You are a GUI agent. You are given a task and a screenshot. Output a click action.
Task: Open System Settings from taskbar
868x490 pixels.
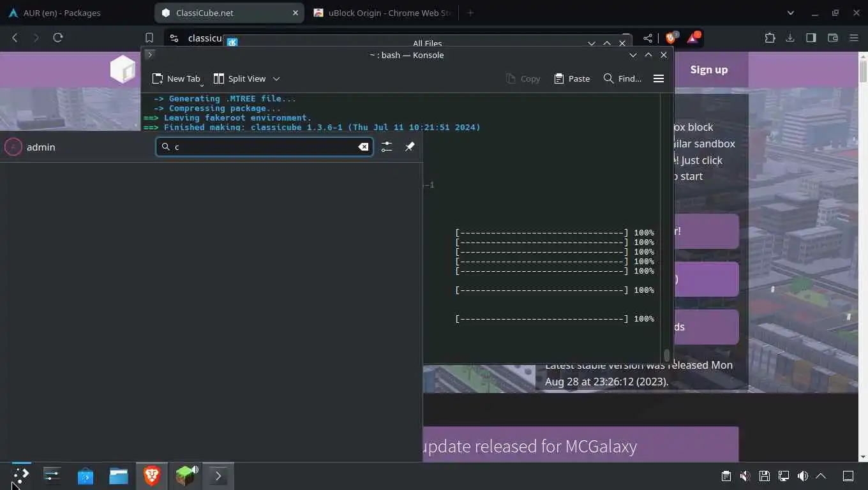(x=52, y=476)
